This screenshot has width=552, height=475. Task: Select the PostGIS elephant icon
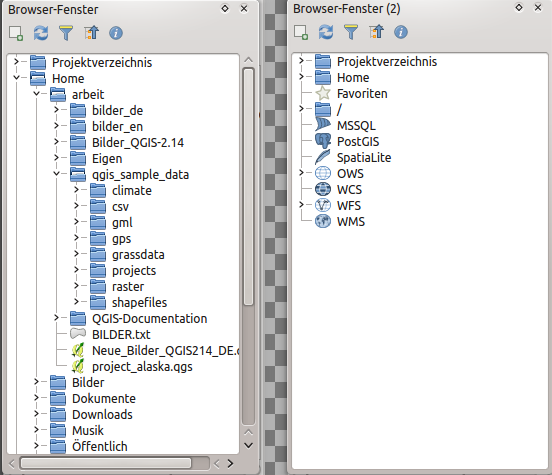click(x=323, y=141)
